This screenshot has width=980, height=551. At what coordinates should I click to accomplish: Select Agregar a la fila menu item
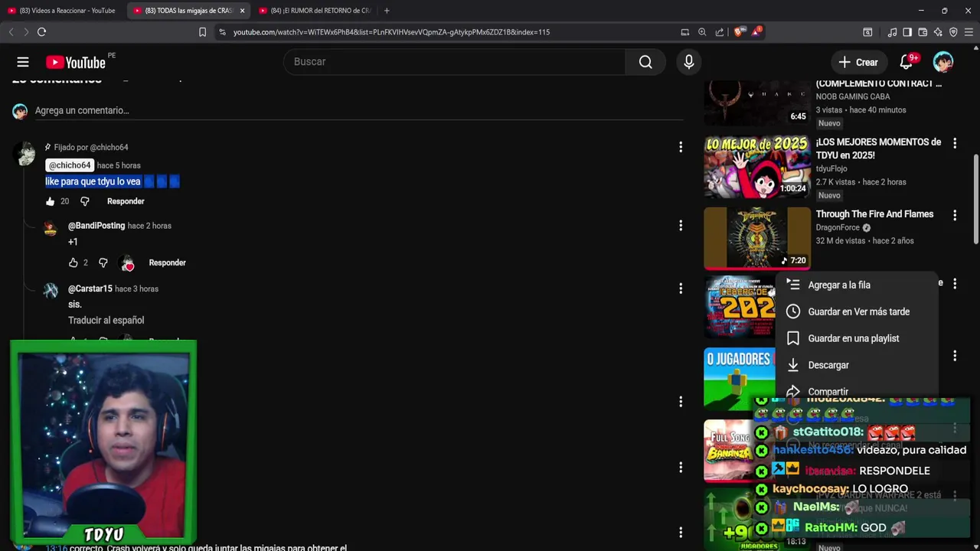pos(857,285)
